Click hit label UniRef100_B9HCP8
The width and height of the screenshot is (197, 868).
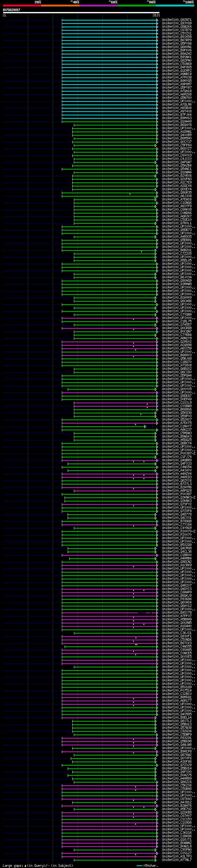(176, 751)
